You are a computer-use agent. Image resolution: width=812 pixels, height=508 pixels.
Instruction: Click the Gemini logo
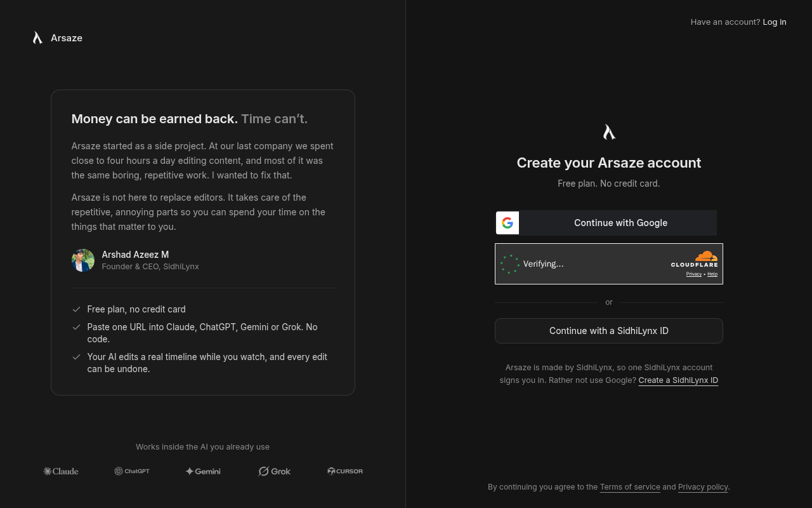[x=203, y=471]
